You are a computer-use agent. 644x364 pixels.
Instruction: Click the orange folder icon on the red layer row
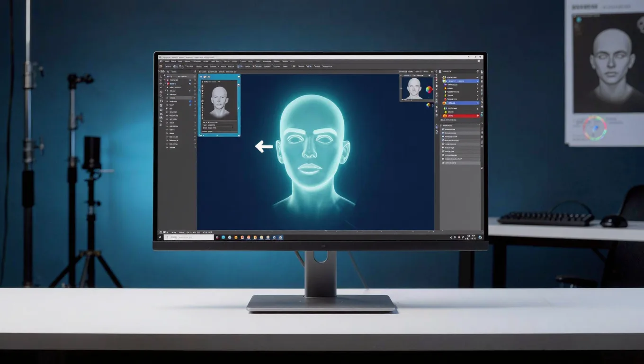(x=445, y=116)
